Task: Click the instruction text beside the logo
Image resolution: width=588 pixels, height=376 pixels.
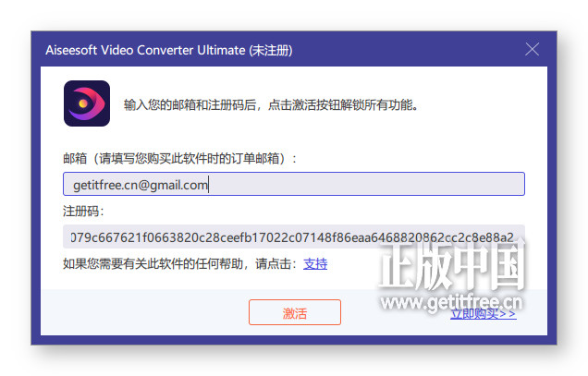Action: (x=271, y=104)
